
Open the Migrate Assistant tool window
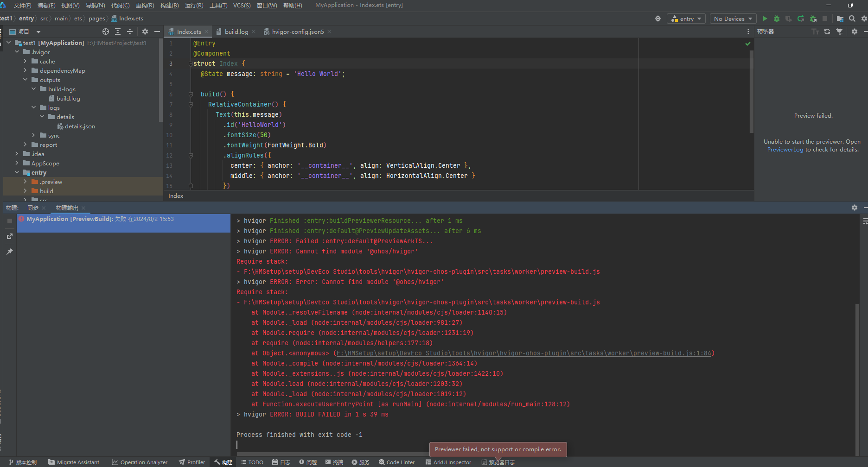[x=74, y=462]
